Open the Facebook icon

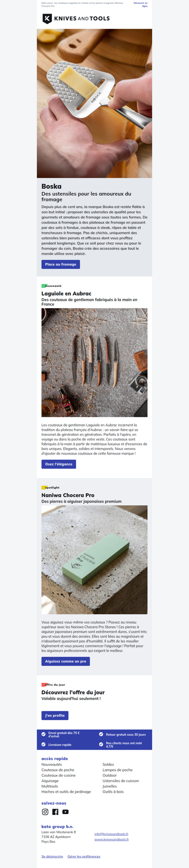tap(55, 812)
